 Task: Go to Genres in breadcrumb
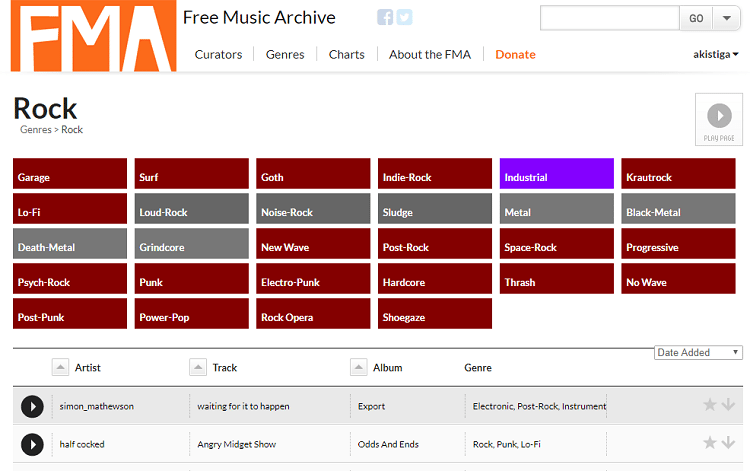tap(36, 130)
